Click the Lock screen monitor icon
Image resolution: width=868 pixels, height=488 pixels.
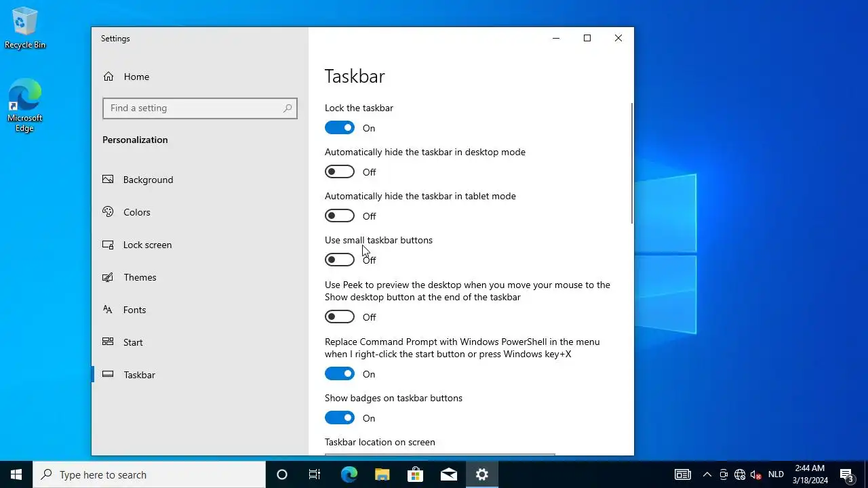[108, 245]
